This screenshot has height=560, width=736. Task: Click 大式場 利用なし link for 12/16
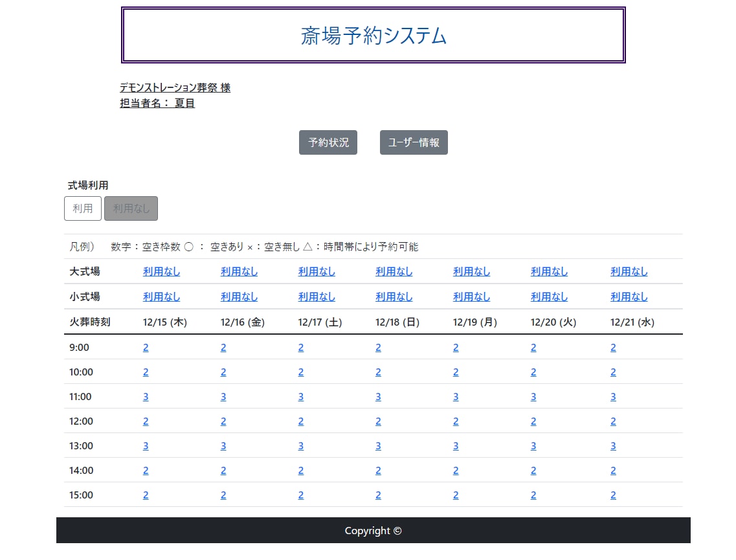coord(239,271)
